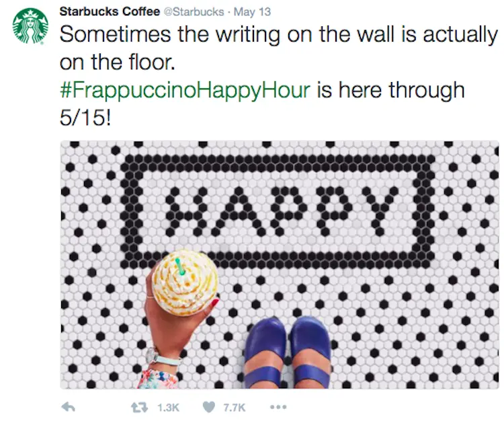504x421 pixels.
Task: Open the three-dot more options menu
Action: pos(278,408)
